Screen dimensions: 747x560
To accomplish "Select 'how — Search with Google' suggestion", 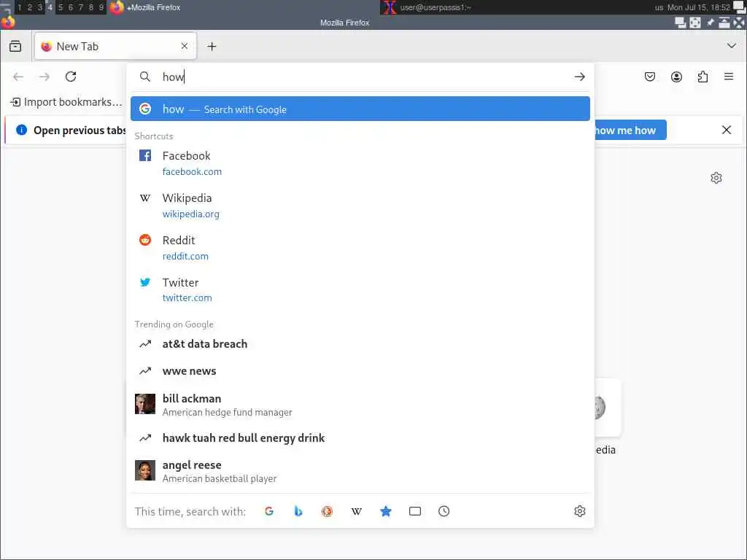I will 360,109.
